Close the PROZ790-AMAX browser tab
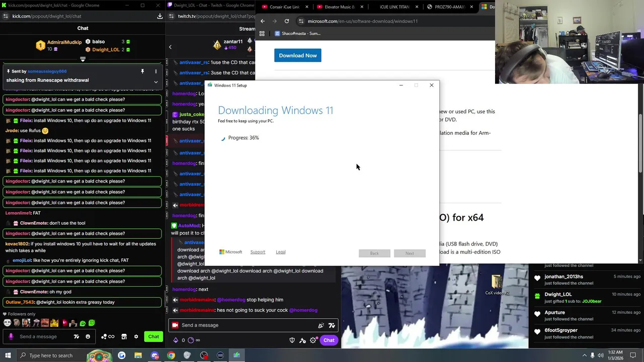644x362 pixels. 471,7
